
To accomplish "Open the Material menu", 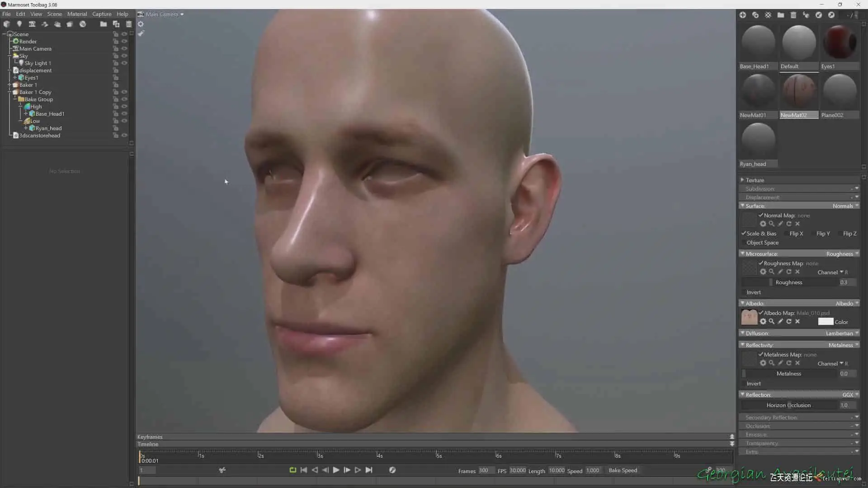I will tap(77, 14).
